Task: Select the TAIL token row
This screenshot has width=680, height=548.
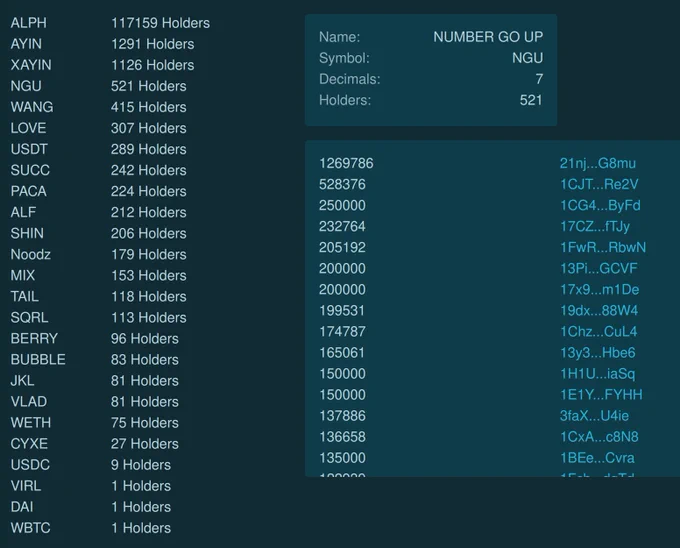Action: (98, 296)
